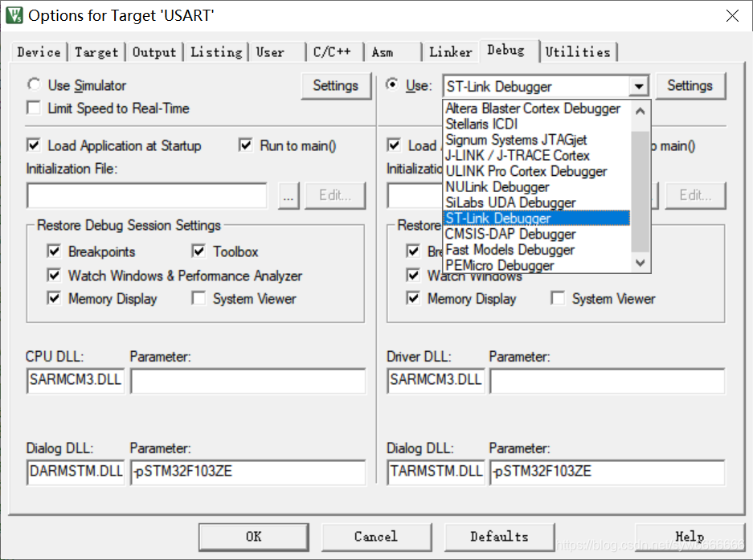Open the Output tab

[x=154, y=52]
